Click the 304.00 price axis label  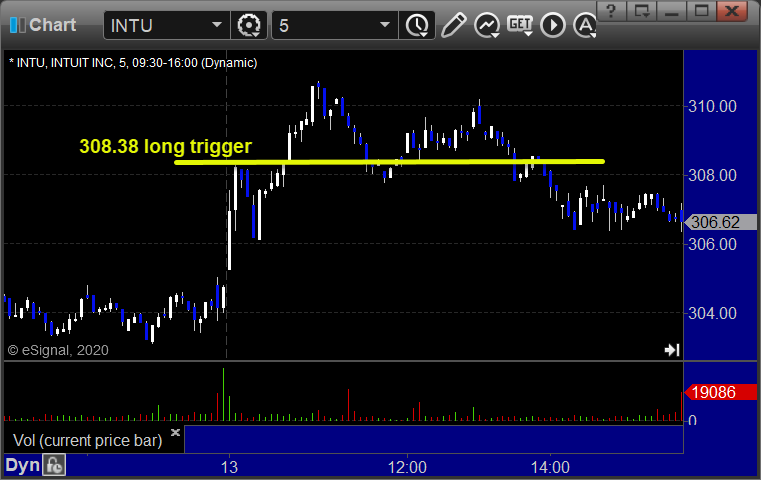pyautogui.click(x=712, y=313)
